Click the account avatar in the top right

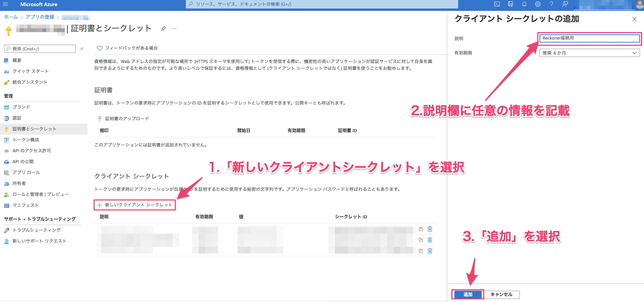tap(638, 4)
